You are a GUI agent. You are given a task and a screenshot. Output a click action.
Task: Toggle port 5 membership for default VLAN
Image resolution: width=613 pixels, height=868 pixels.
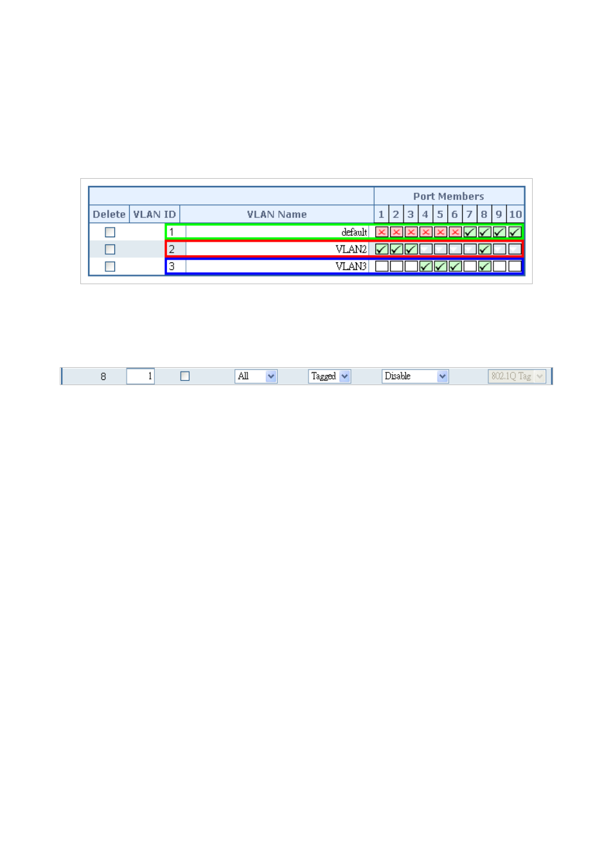point(441,232)
